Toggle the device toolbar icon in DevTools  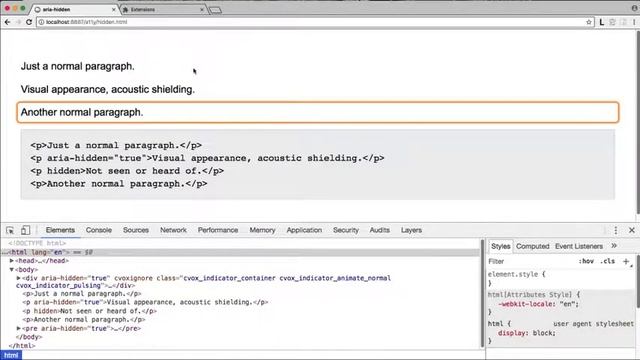coord(25,230)
